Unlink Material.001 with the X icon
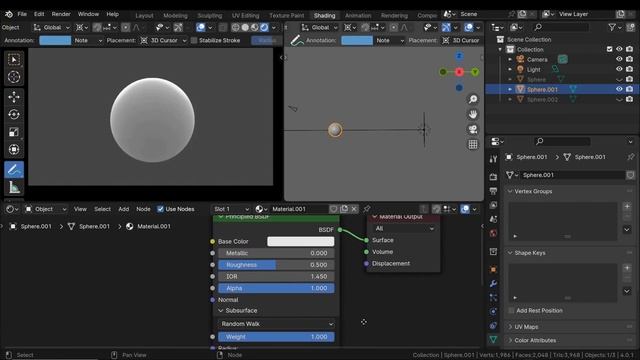Viewport: 640px width, 360px height. (354, 209)
